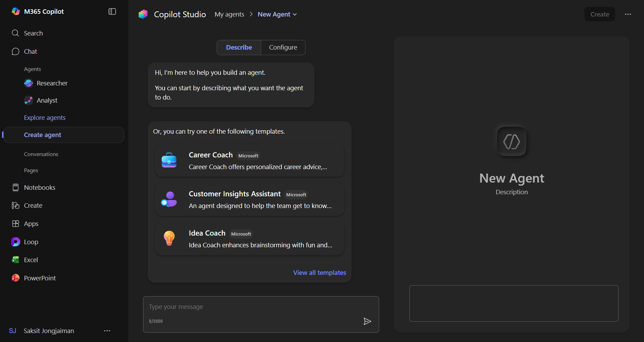Open the Analyst agent
Viewport: 644px width, 342px height.
click(47, 100)
